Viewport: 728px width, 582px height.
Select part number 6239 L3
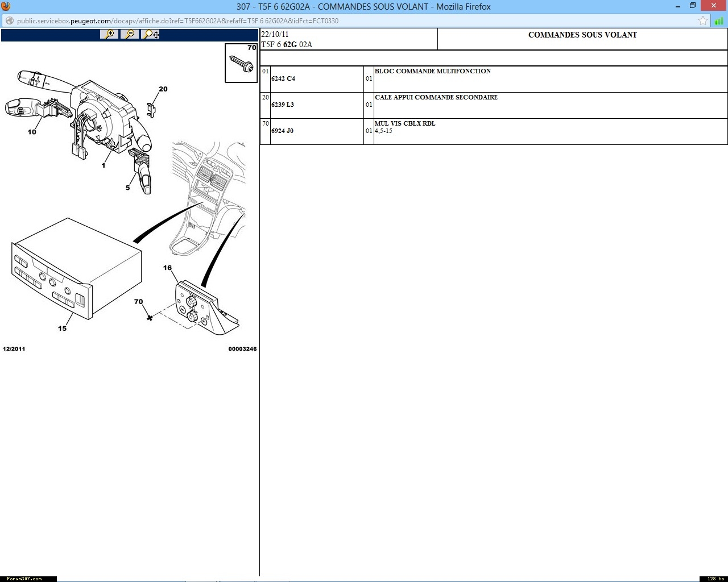[x=283, y=105]
